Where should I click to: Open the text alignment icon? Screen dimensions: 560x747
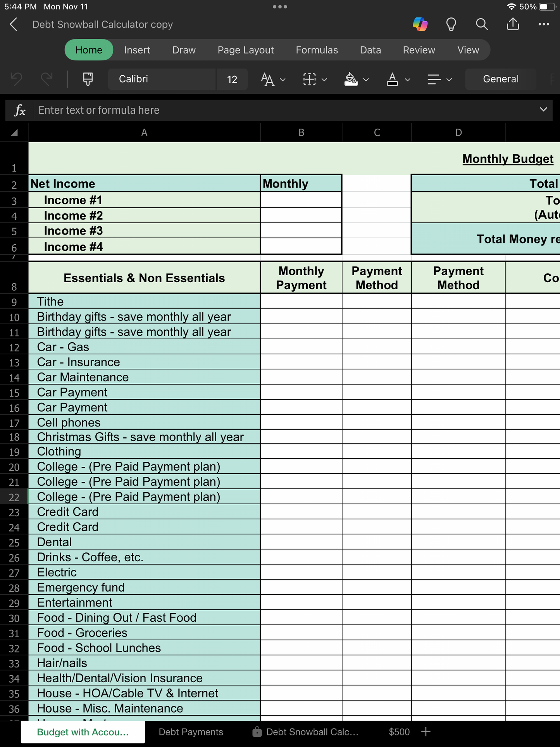(x=434, y=79)
